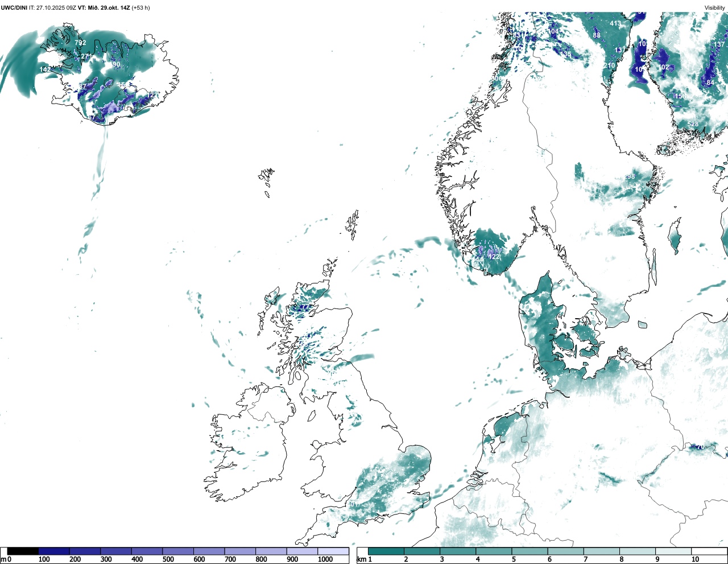
Task: Select the 500–600 m purple legend swatch
Action: coord(178,551)
